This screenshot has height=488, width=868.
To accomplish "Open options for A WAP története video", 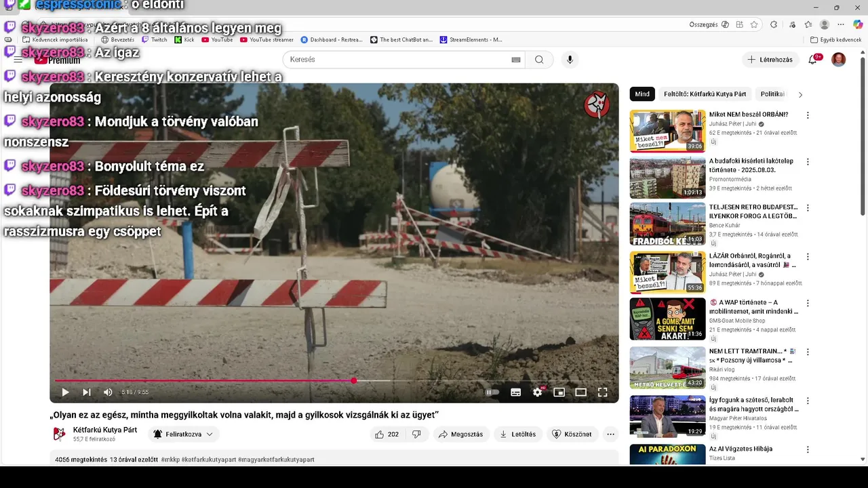I will 808,303.
